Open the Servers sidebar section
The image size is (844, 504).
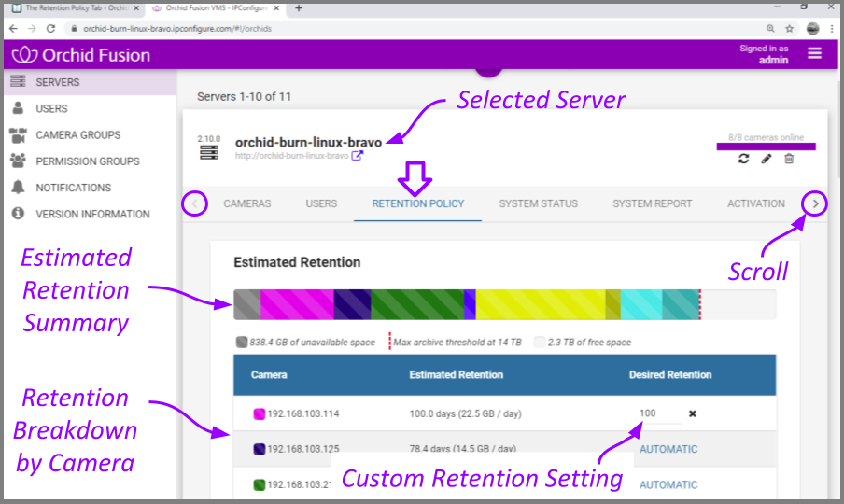pos(90,82)
